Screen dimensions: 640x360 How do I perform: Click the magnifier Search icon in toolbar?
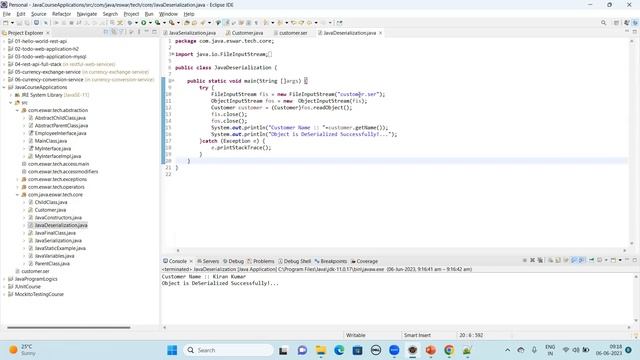click(603, 23)
